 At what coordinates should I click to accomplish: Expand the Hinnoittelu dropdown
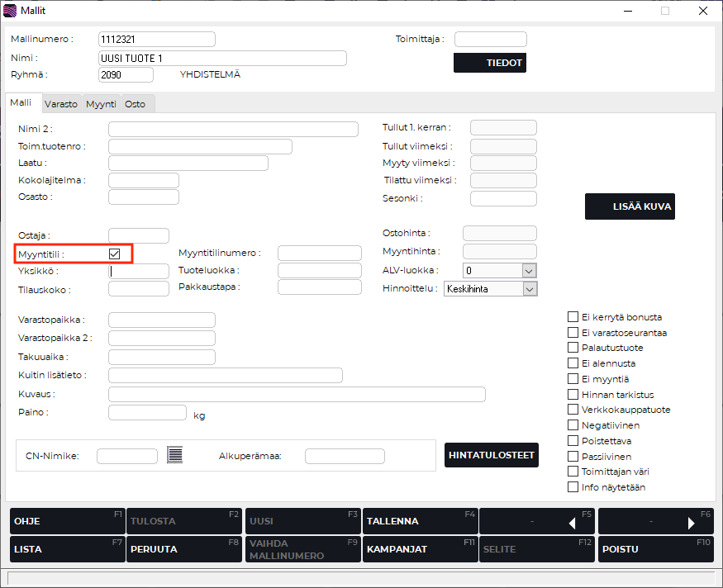529,289
